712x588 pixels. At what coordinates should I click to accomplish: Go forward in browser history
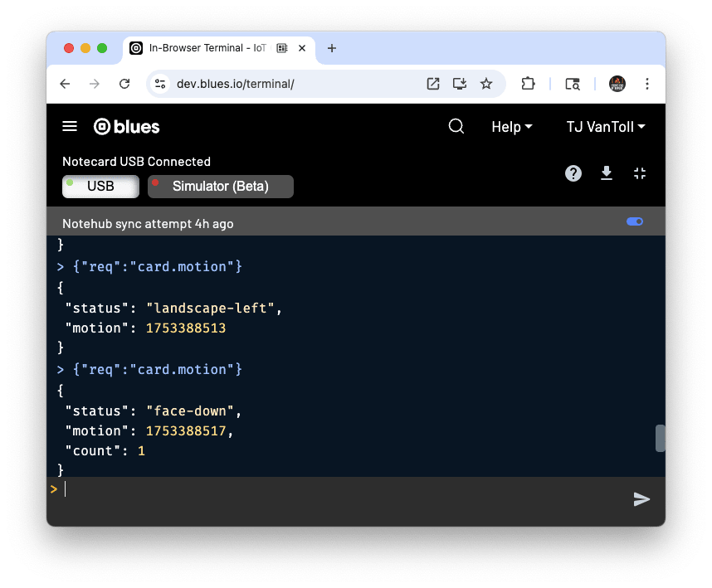pyautogui.click(x=95, y=84)
